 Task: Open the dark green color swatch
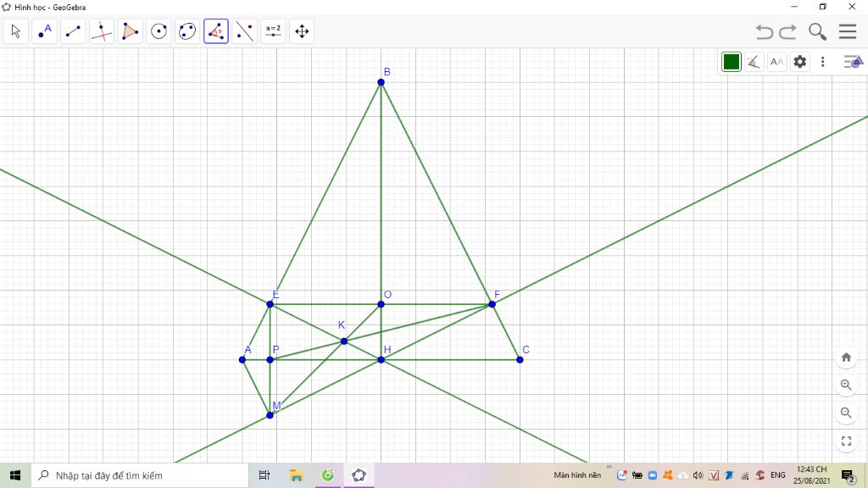(732, 62)
